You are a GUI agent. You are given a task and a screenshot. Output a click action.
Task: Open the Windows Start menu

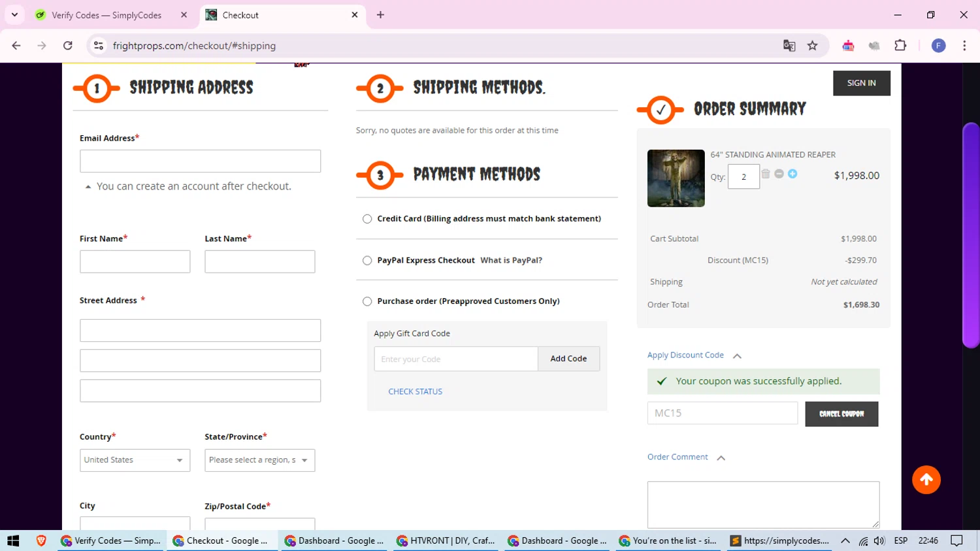point(13,541)
